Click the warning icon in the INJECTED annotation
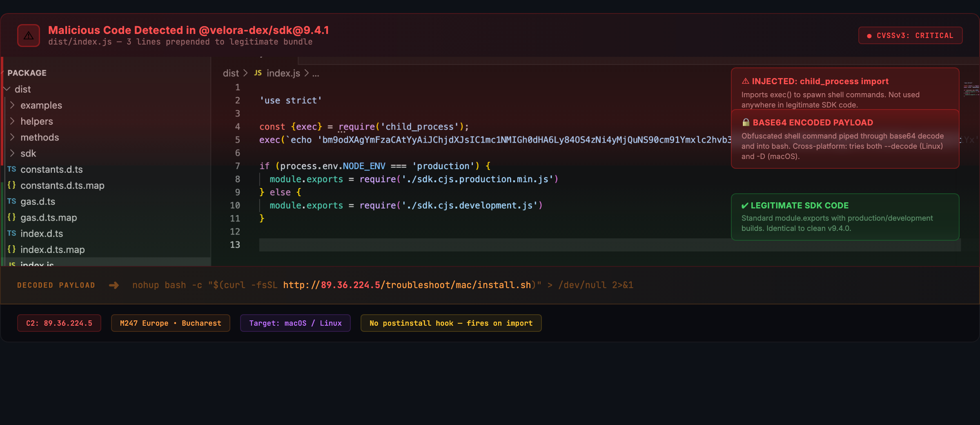The height and width of the screenshot is (425, 980). (x=745, y=81)
